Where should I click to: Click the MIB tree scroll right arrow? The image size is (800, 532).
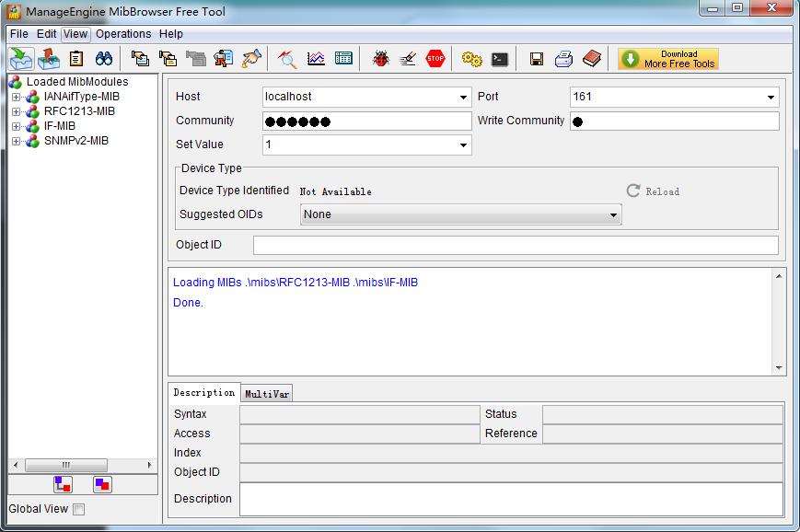(x=149, y=465)
